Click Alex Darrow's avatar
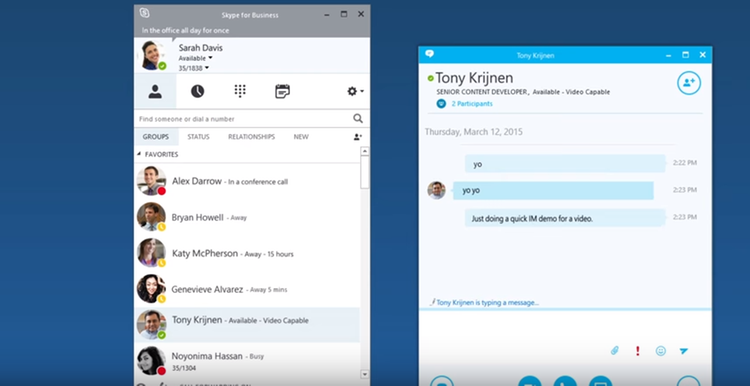This screenshot has height=386, width=750. (151, 180)
